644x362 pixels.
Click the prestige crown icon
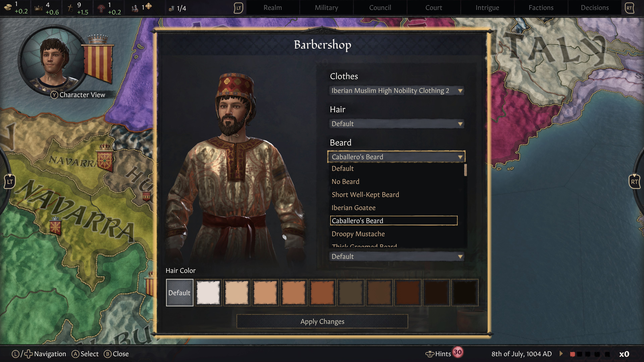pos(38,8)
